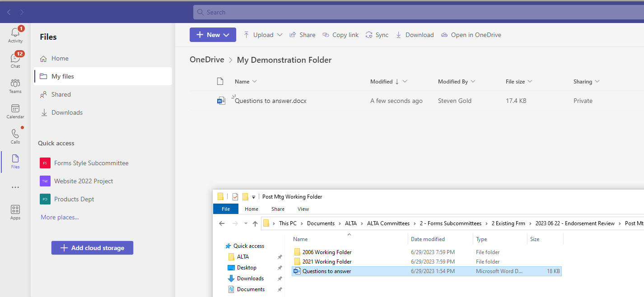This screenshot has height=297, width=644.
Task: Click Download in the toolbar
Action: coord(415,35)
